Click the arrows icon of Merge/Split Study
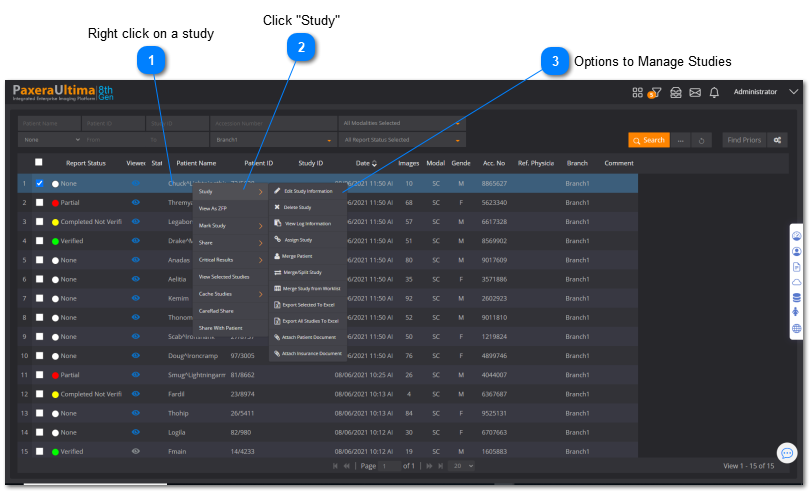Viewport: 812px width, 494px height. pyautogui.click(x=278, y=272)
